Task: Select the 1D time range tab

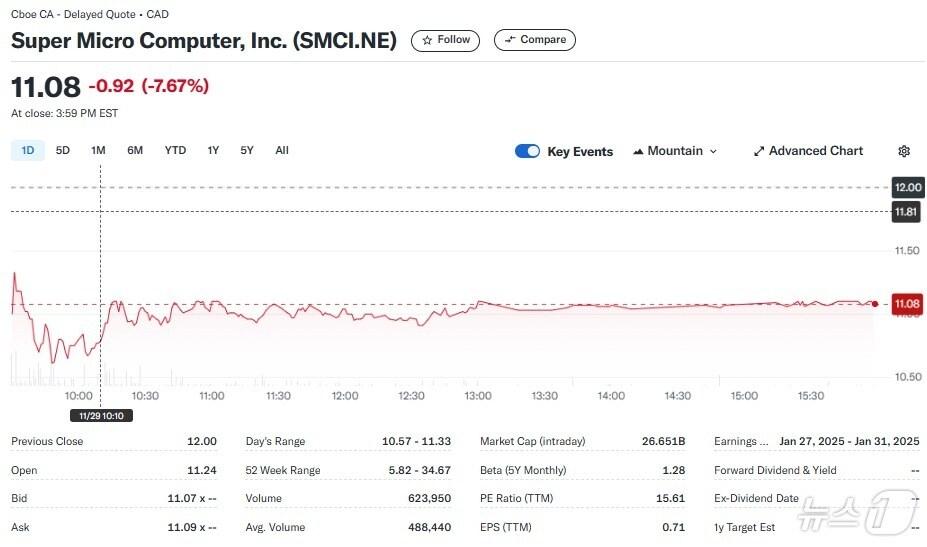Action: (x=28, y=150)
